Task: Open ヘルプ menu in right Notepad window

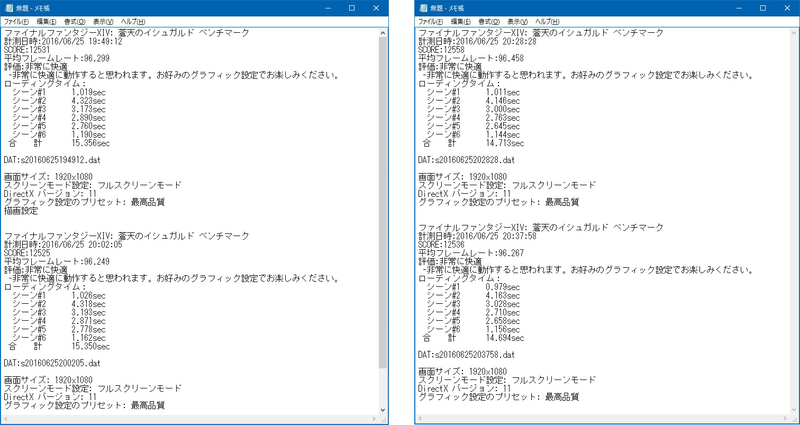Action: click(x=547, y=22)
